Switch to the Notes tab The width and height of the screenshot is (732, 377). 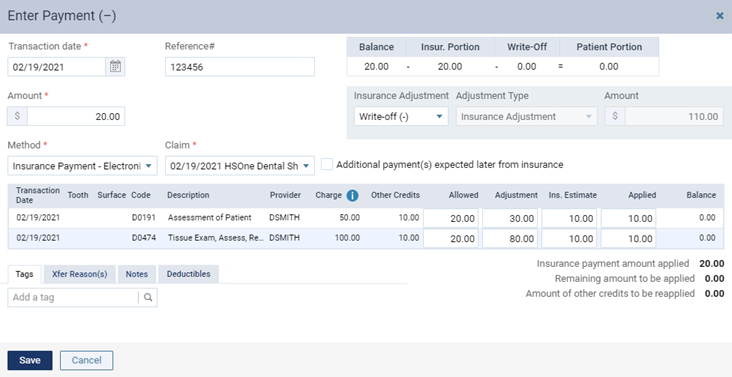click(137, 274)
